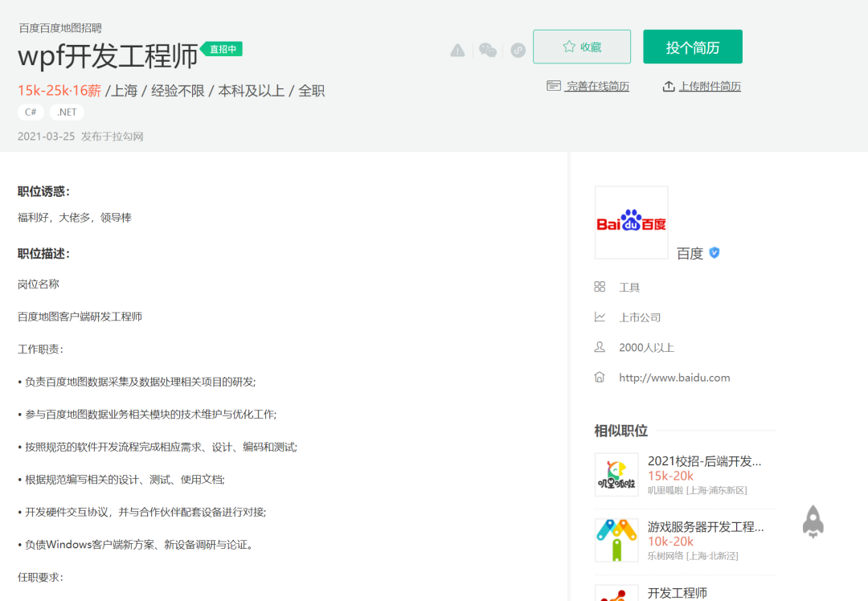Open the 乐树网络 company logo thumbnail
This screenshot has width=868, height=601.
pos(616,540)
